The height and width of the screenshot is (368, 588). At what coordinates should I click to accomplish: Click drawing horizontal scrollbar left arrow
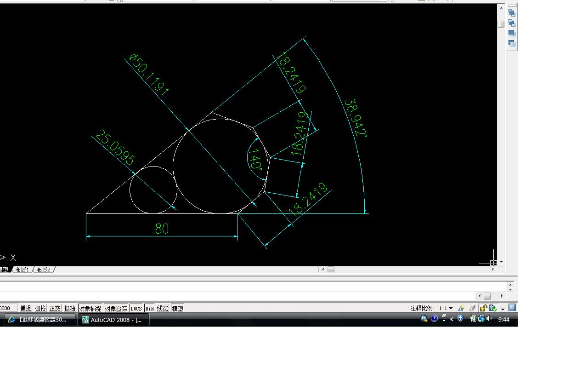click(323, 269)
